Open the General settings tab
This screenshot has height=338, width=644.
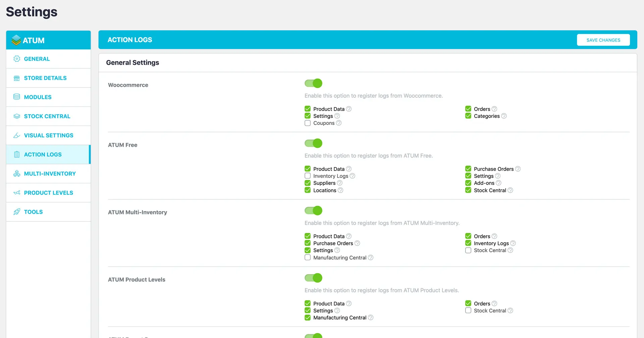click(x=48, y=59)
